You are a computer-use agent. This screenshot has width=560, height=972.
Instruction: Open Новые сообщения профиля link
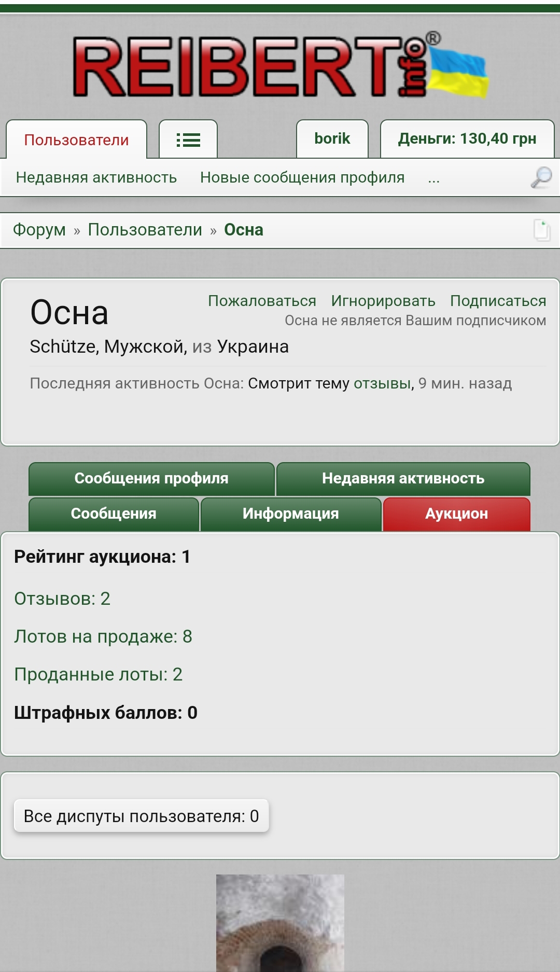(x=302, y=177)
